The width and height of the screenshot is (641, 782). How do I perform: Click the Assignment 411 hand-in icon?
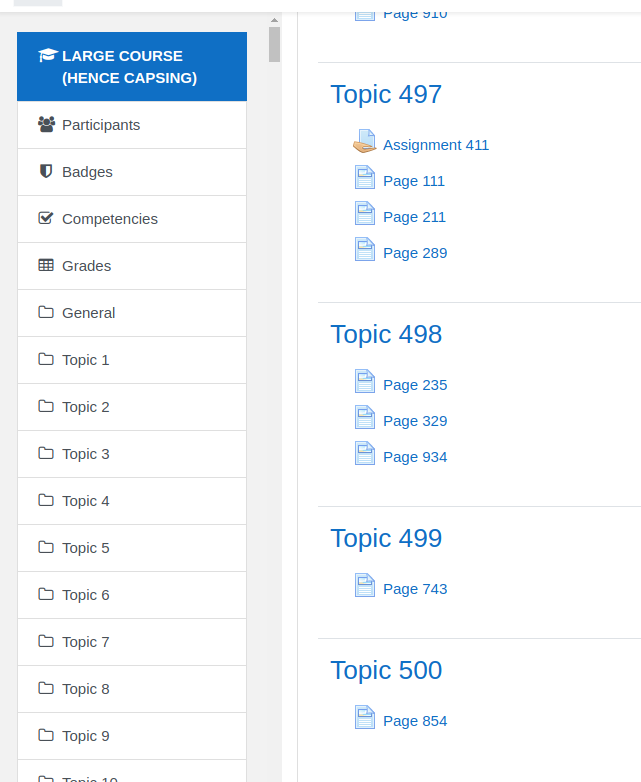(365, 141)
